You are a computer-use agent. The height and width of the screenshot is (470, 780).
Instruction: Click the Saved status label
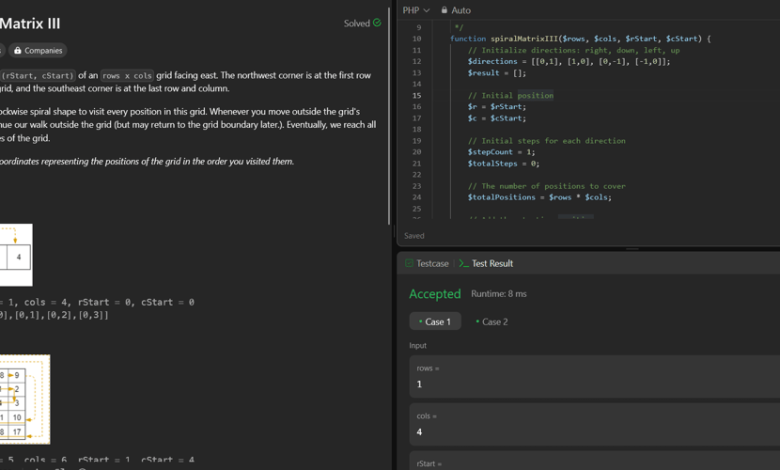[414, 236]
